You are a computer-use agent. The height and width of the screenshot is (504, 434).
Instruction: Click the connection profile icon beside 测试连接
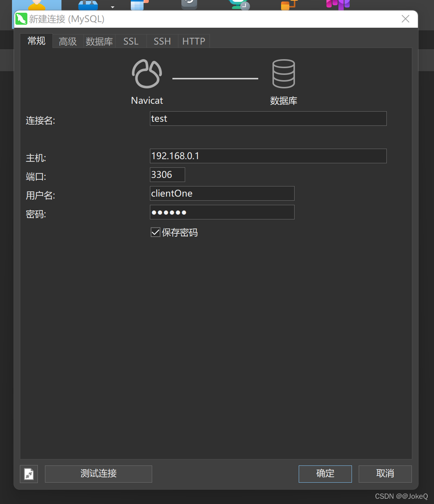[x=29, y=474]
